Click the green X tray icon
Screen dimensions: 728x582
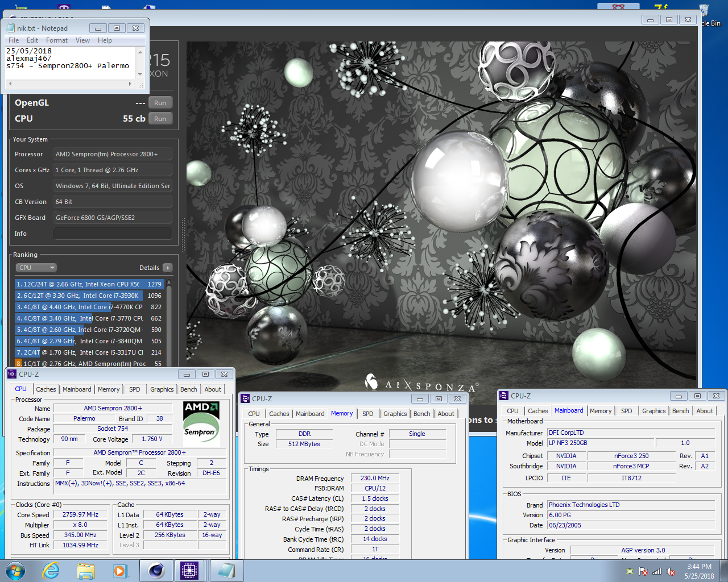[x=630, y=571]
